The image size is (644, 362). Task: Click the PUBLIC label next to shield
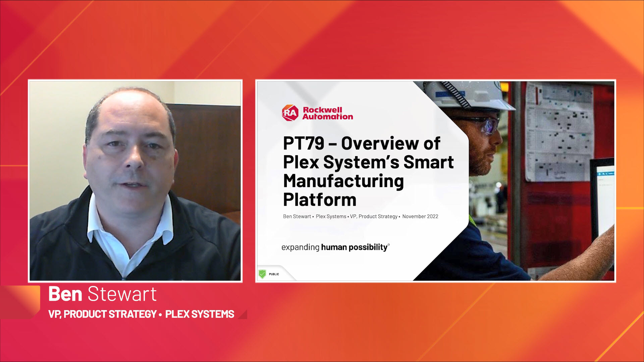(x=274, y=274)
